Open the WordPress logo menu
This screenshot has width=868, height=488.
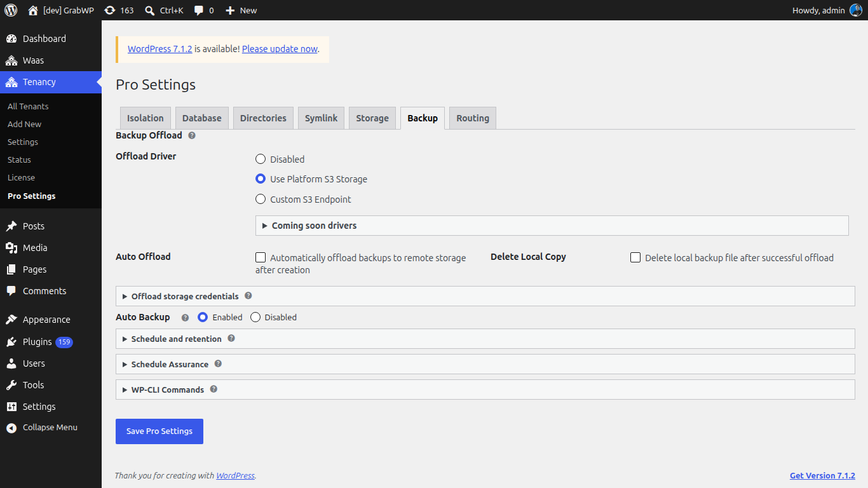[11, 10]
